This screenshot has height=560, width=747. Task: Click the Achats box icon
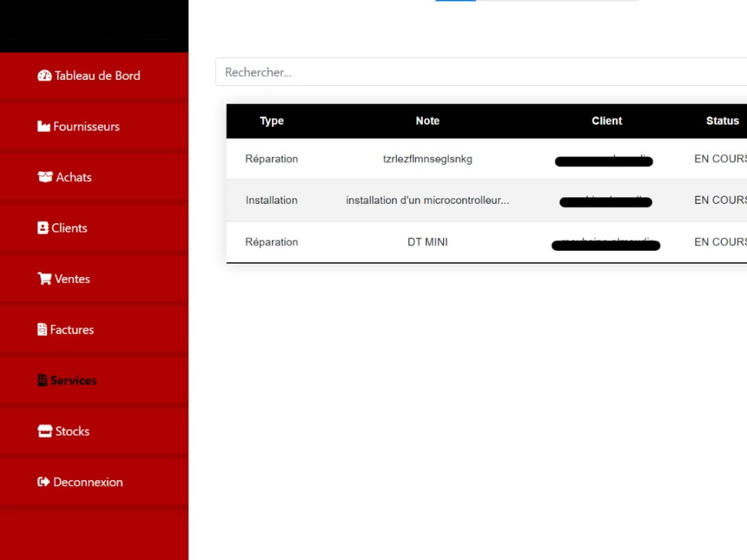[45, 177]
